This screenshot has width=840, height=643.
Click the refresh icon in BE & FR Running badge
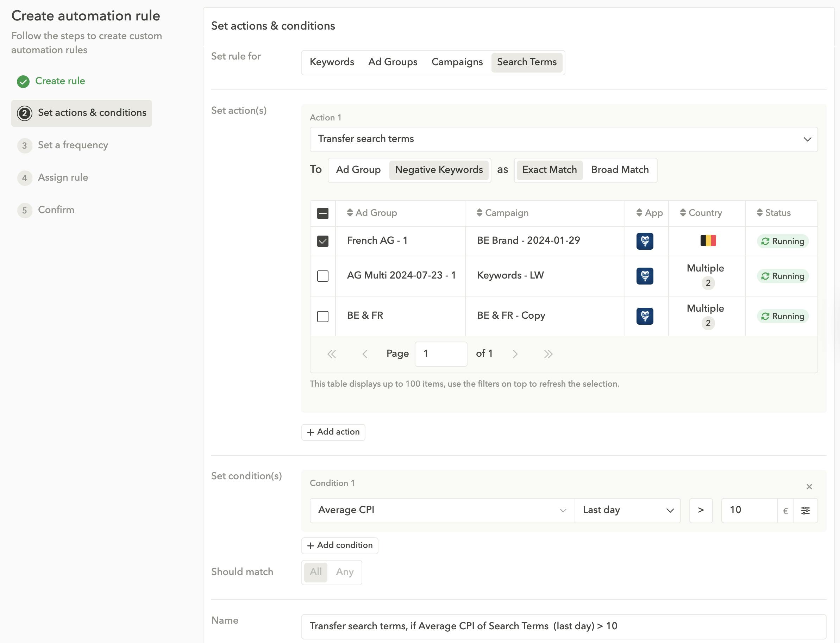[x=765, y=316]
